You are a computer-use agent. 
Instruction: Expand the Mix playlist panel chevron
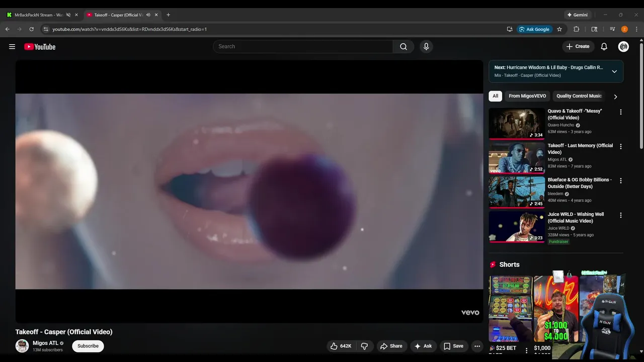tap(614, 71)
